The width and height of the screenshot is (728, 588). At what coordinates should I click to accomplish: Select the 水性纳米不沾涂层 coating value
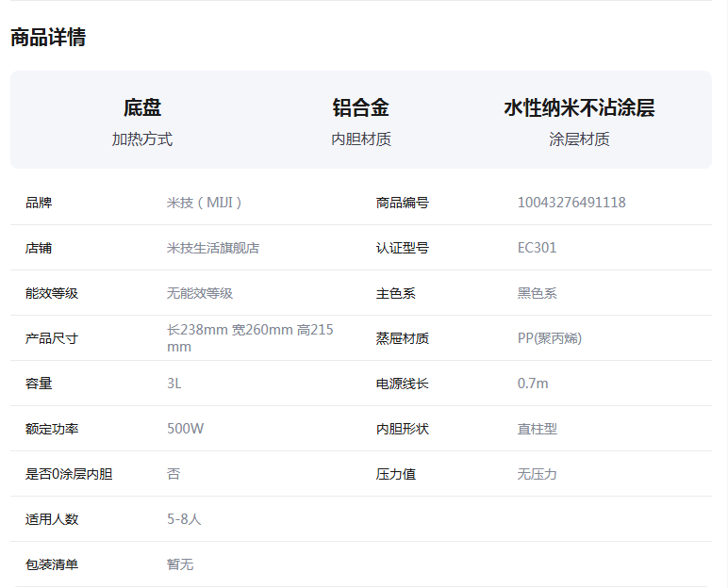(x=579, y=107)
